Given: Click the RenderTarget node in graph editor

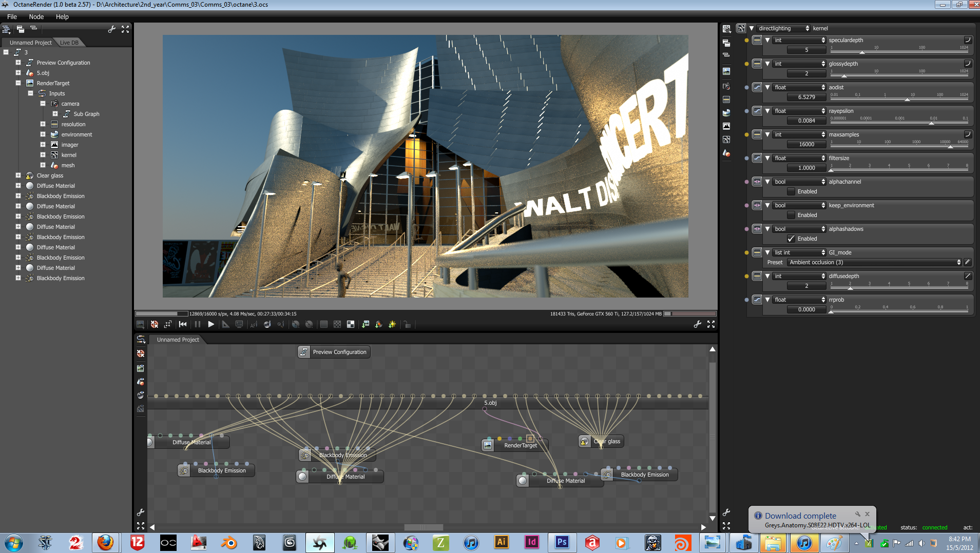Looking at the screenshot, I should (515, 445).
